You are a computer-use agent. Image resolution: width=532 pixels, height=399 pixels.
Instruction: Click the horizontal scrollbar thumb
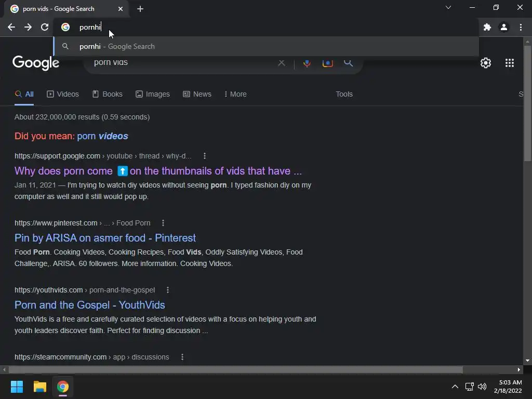[236, 369]
